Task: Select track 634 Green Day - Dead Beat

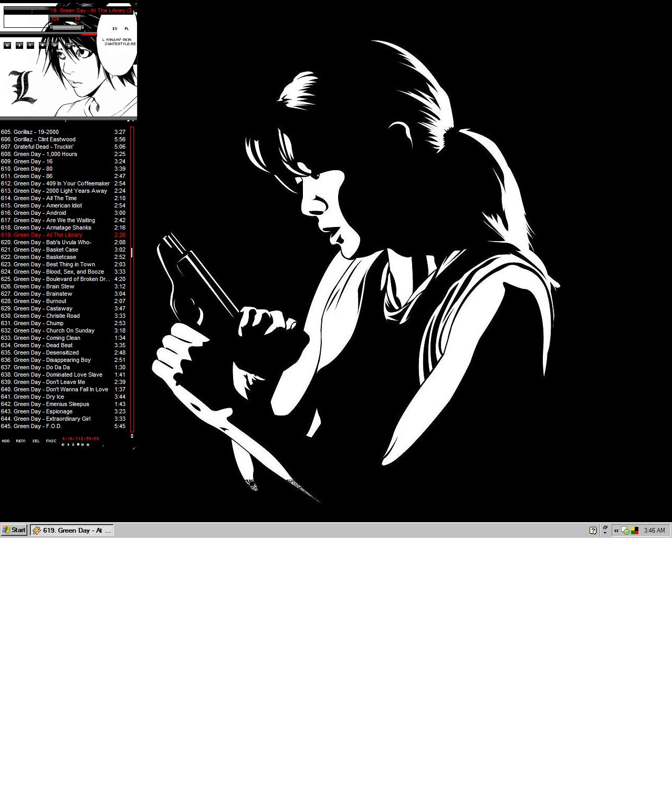Action: [x=63, y=346]
